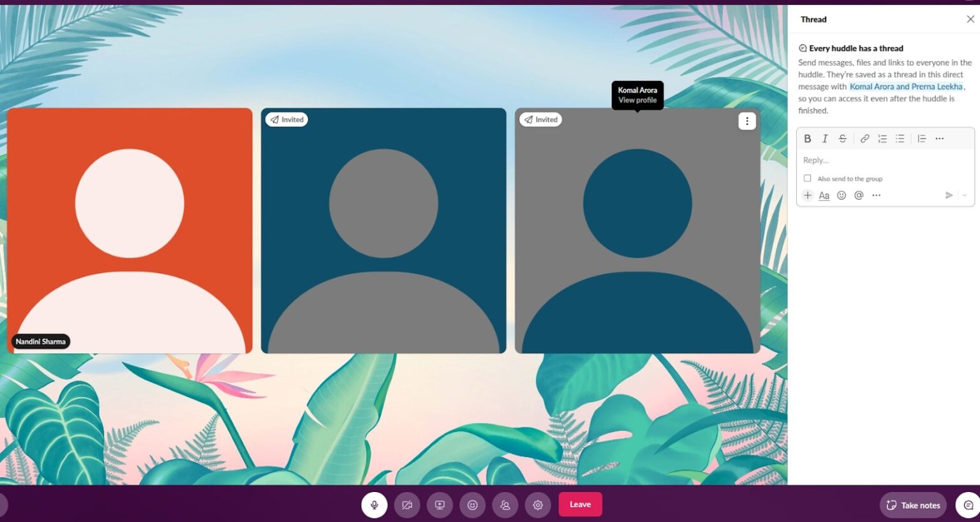Check 'Also send to the group'

tap(808, 179)
